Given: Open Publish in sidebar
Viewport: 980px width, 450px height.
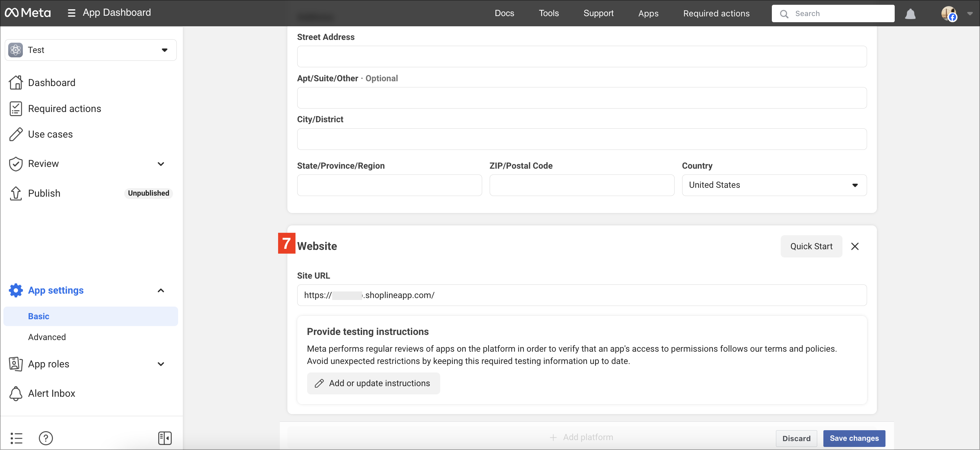Looking at the screenshot, I should click(x=44, y=193).
